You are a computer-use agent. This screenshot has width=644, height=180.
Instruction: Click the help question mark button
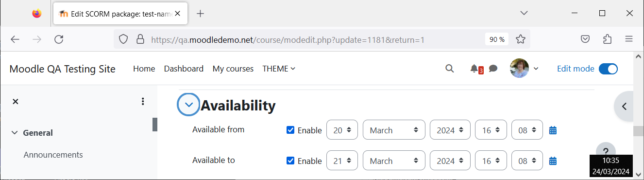pos(606,151)
